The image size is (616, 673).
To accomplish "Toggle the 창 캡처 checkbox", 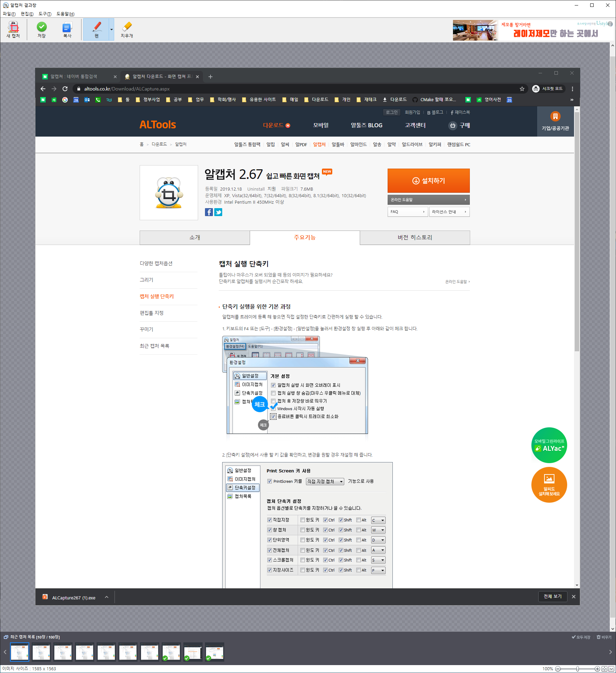I will click(x=270, y=530).
